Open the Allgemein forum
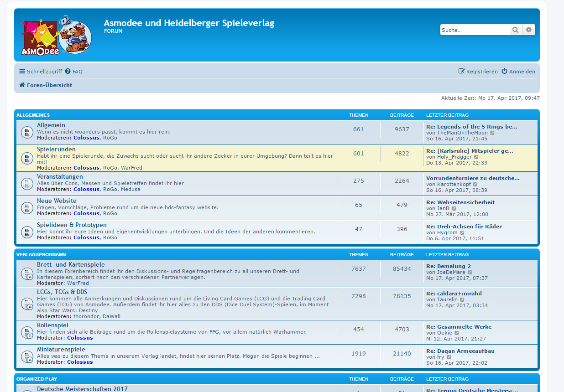The image size is (564, 392). pos(51,125)
